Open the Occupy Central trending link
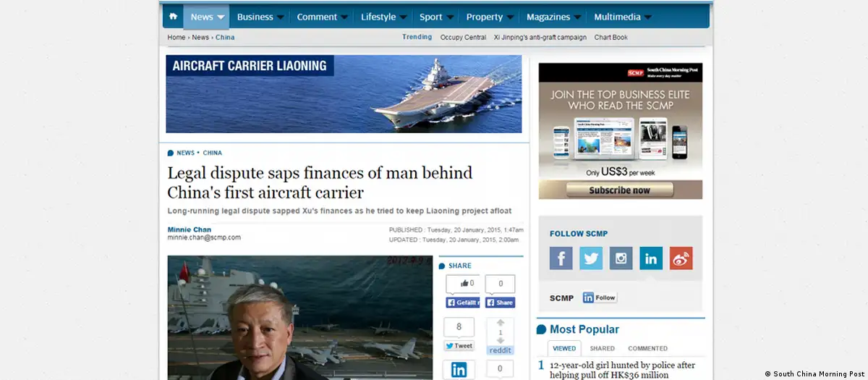Screen dimensions: 868x380 click(463, 37)
